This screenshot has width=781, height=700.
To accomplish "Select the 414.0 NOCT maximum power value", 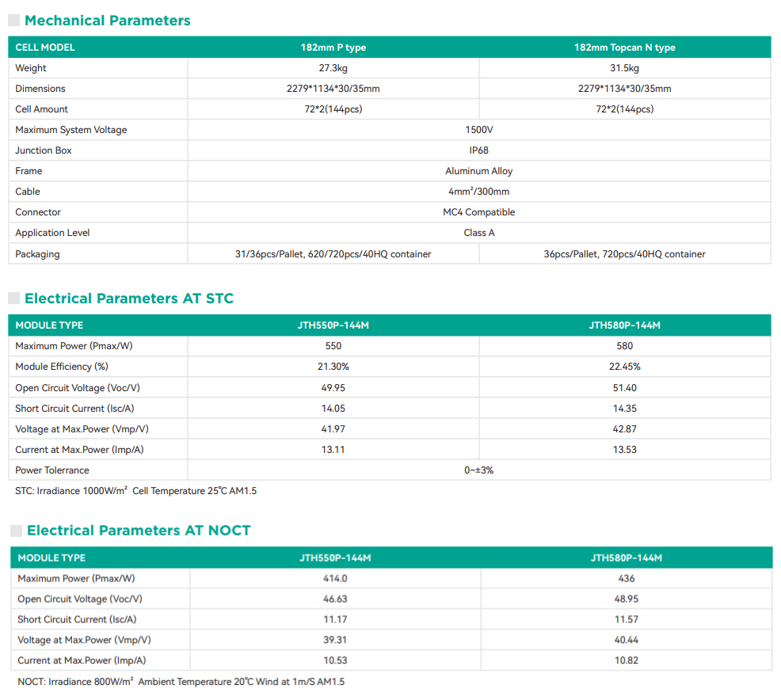I will tap(335, 579).
